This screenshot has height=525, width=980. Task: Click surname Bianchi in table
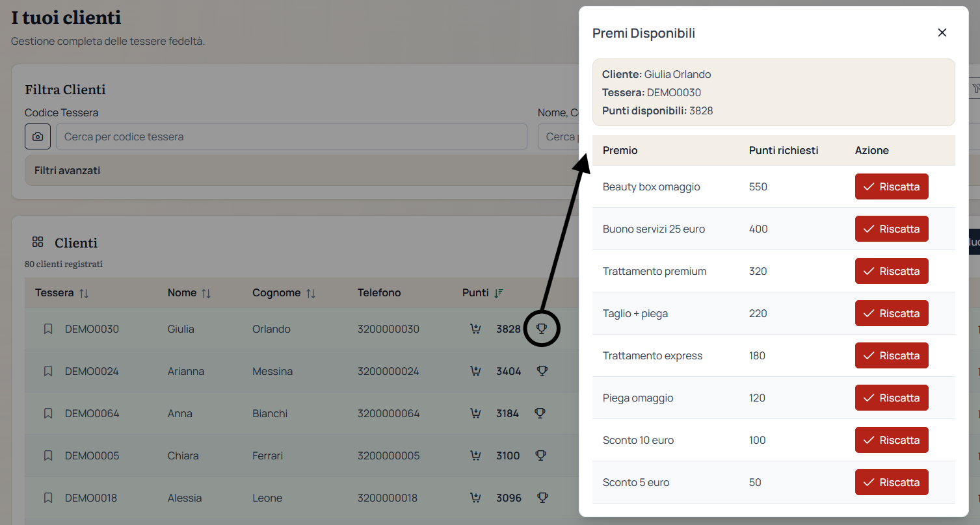point(270,413)
